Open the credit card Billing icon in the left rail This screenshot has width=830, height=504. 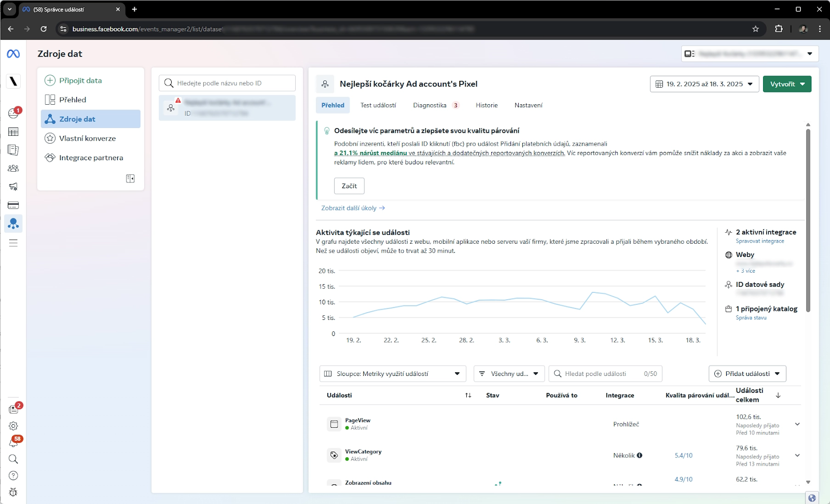coord(13,205)
